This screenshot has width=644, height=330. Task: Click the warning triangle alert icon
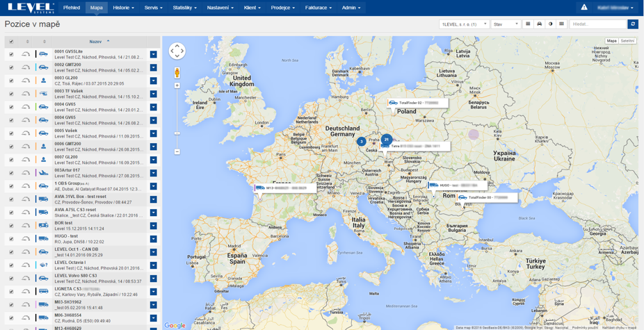(x=584, y=8)
